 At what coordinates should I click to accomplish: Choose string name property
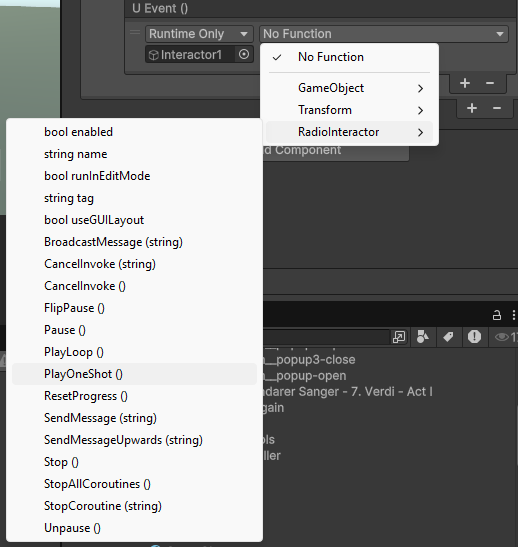pos(134,154)
